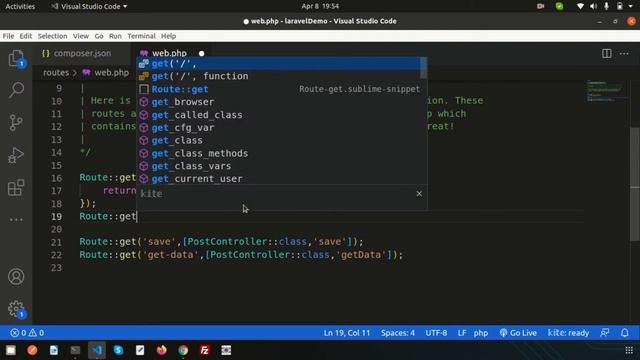Click routes breadcrumb segment

[x=56, y=73]
